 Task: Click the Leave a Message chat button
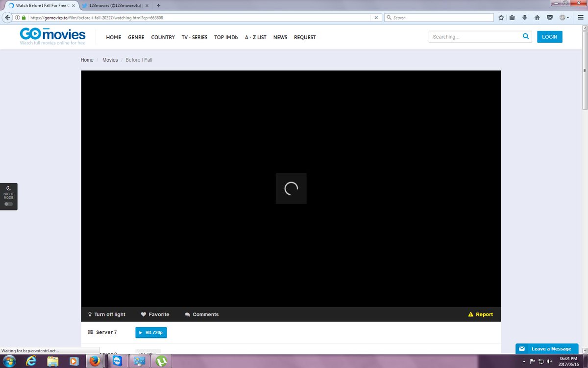coord(547,349)
